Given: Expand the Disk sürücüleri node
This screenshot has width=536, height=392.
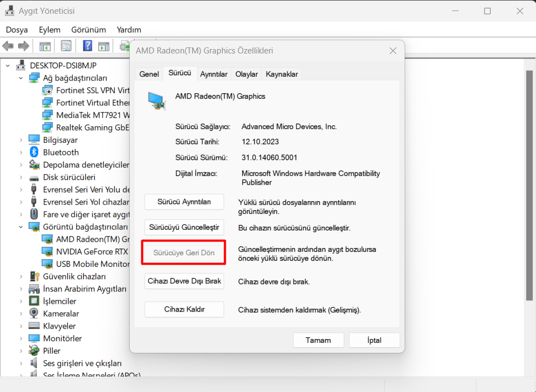Looking at the screenshot, I should [x=21, y=177].
